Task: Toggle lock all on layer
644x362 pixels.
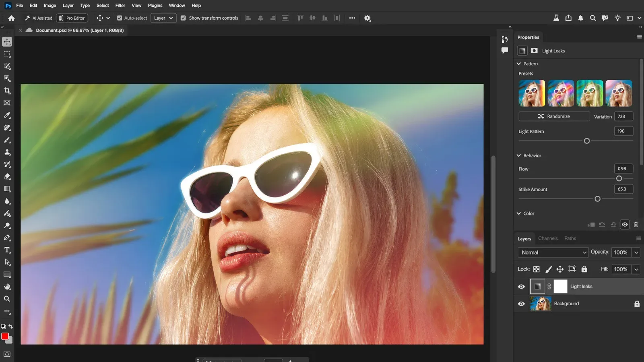Action: point(584,269)
